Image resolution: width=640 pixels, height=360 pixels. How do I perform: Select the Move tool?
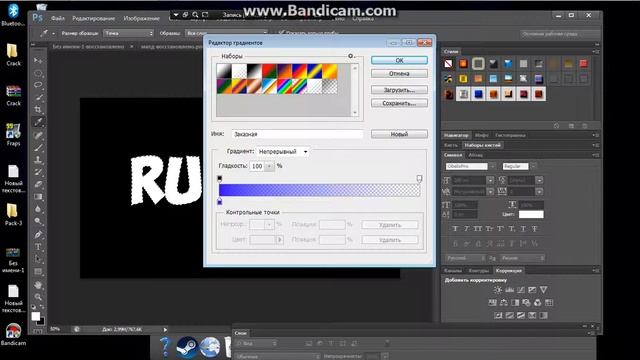[x=38, y=60]
